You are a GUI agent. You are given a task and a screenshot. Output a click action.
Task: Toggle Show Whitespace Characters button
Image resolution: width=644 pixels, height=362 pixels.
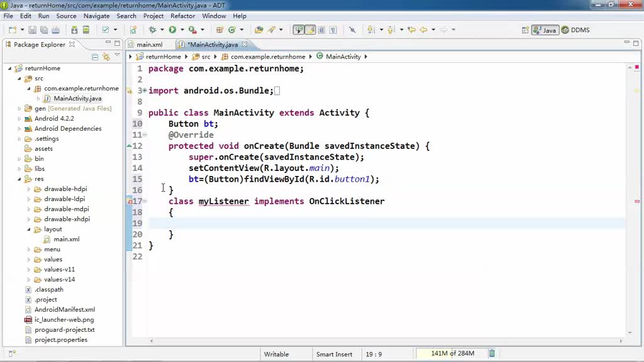point(333,30)
